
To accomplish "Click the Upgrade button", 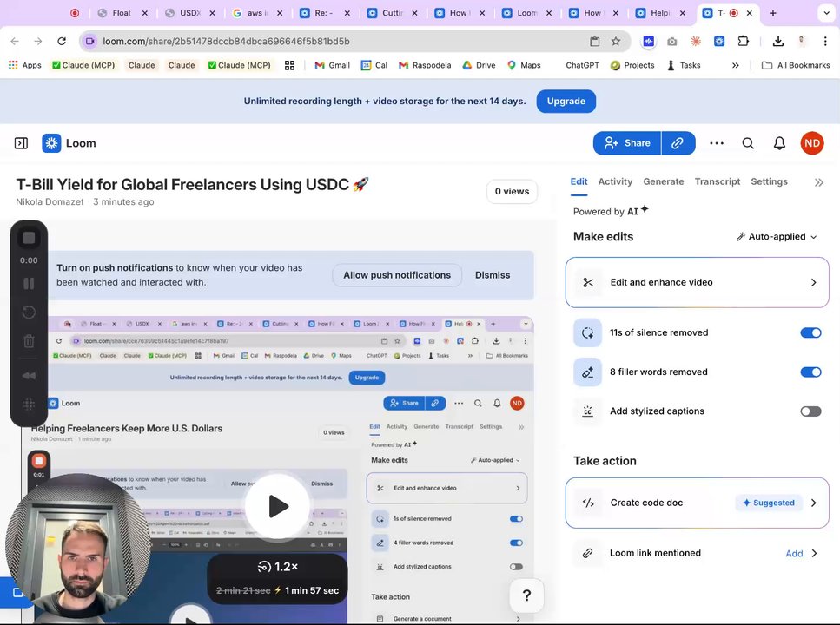I will pos(566,102).
